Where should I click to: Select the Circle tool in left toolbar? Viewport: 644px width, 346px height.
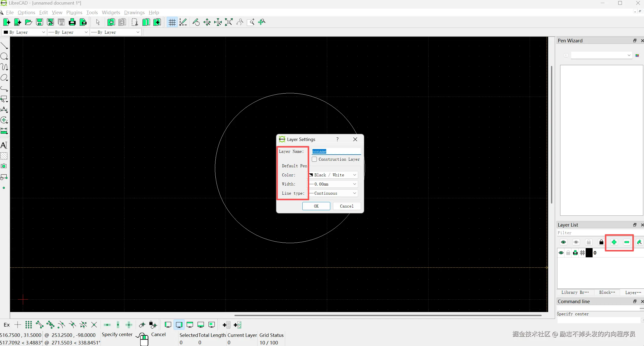coord(4,56)
